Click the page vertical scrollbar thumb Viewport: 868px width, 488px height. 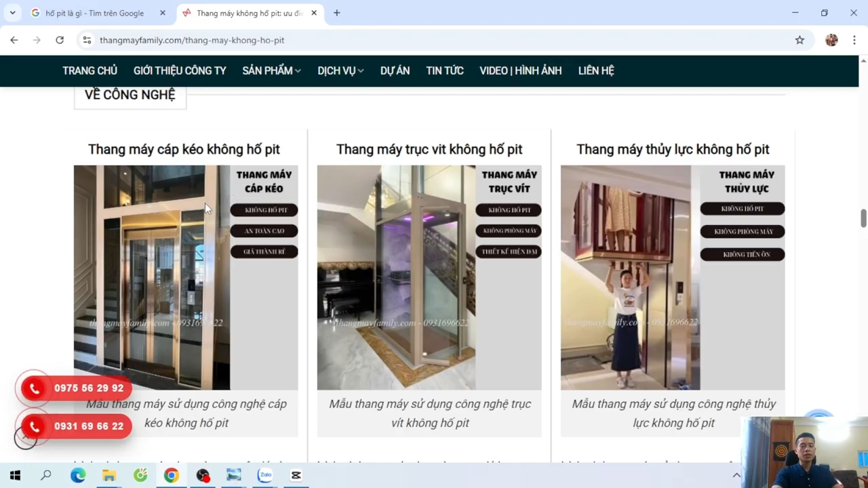tap(863, 219)
